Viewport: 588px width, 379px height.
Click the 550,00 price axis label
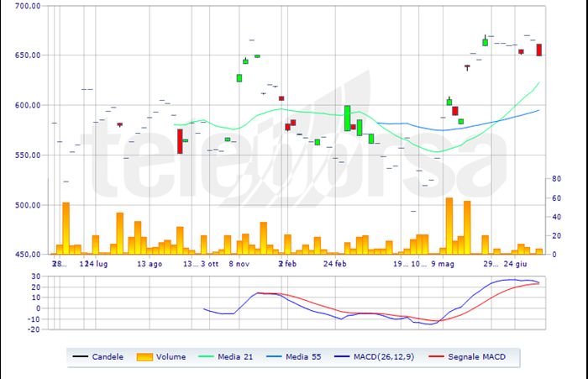tap(28, 155)
